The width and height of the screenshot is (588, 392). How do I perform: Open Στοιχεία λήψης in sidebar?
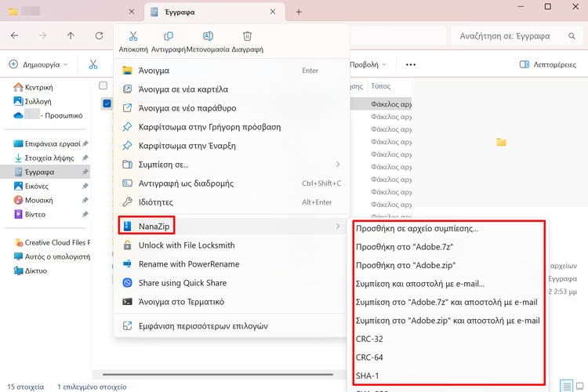pos(44,158)
